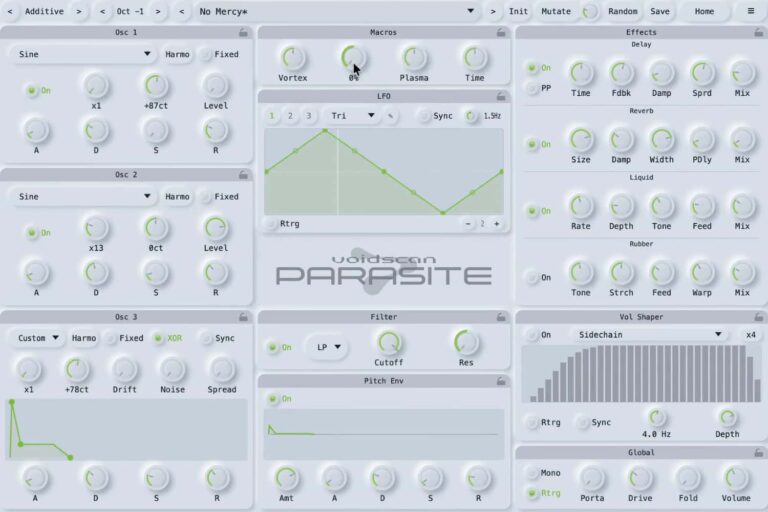
Task: Toggle the LFO panel lock icon
Action: (x=501, y=96)
